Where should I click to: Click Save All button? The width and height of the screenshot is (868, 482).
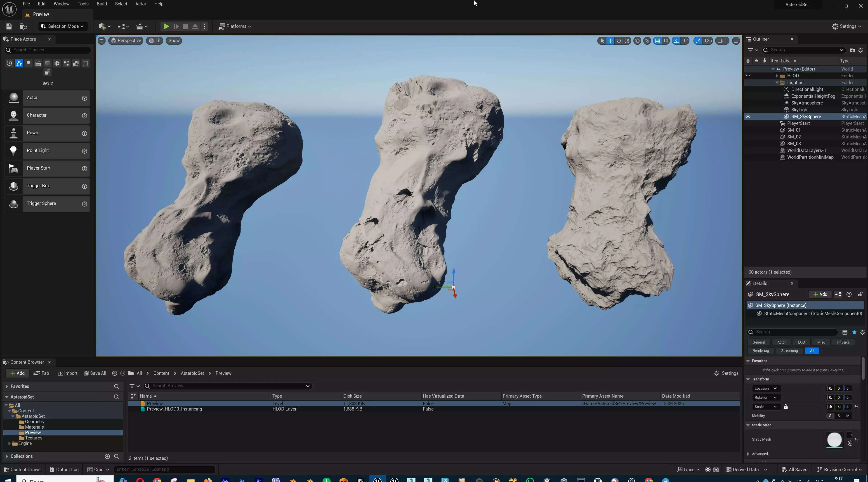[95, 373]
